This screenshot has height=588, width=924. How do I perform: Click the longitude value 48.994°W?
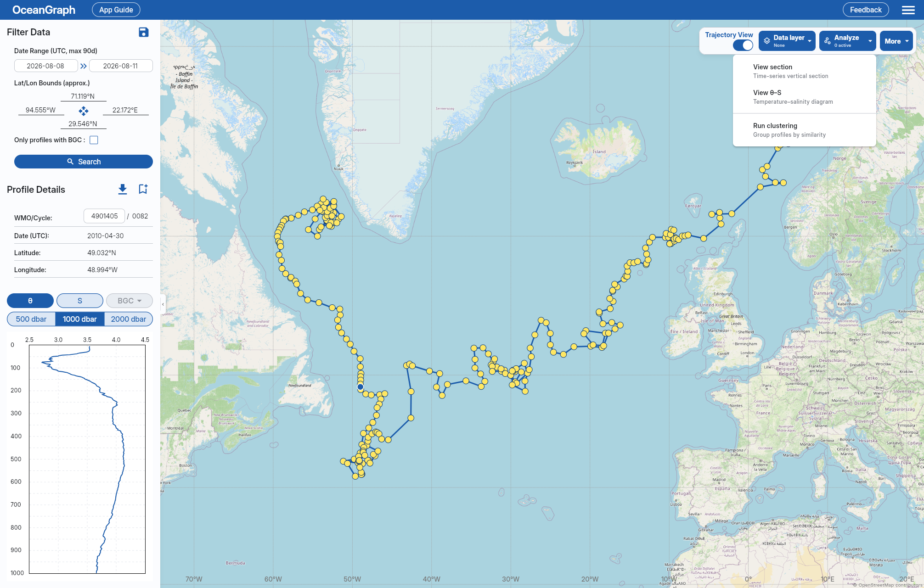[102, 270]
